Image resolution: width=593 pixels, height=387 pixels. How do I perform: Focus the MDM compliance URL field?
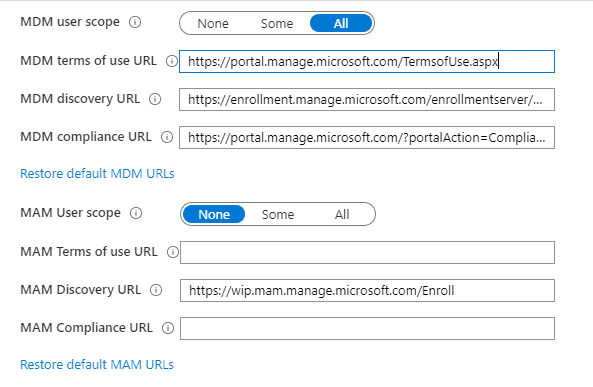367,137
